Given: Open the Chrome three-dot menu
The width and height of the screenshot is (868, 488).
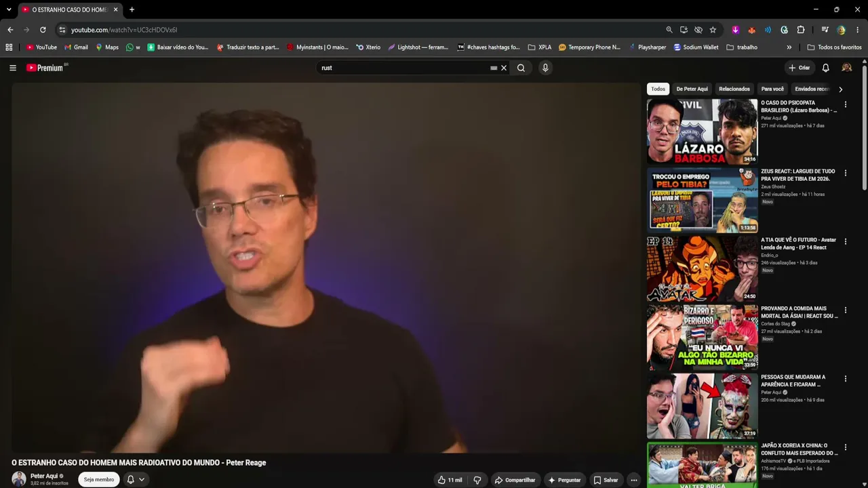Looking at the screenshot, I should pos(858,30).
